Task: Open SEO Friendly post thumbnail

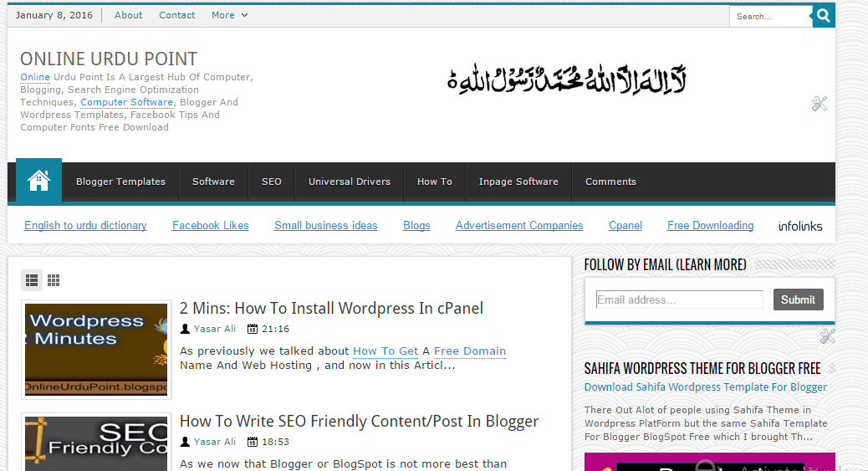Action: click(x=96, y=443)
